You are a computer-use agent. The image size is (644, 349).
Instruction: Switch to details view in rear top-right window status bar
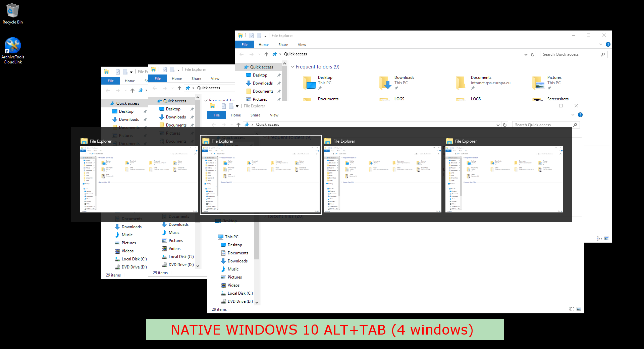[599, 239]
